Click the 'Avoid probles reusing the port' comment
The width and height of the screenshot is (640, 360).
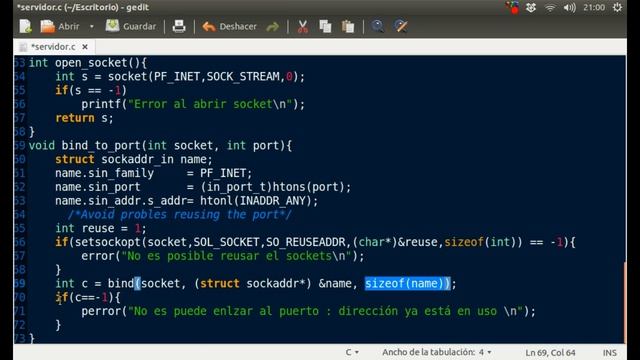pos(180,214)
